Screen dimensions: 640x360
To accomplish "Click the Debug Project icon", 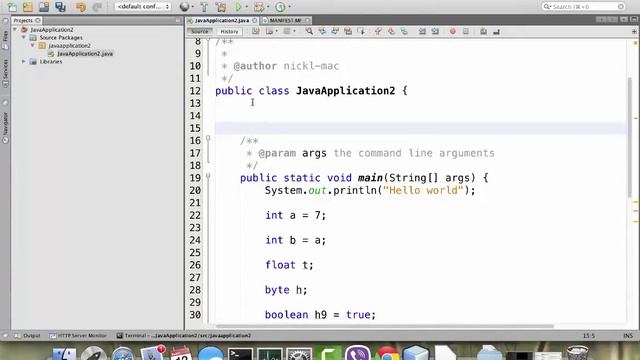I will click(259, 7).
